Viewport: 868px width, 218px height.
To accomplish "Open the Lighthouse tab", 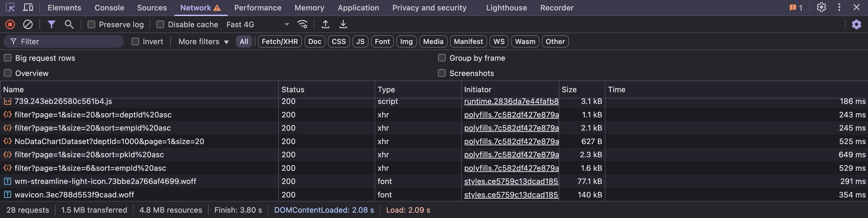I will pyautogui.click(x=506, y=8).
